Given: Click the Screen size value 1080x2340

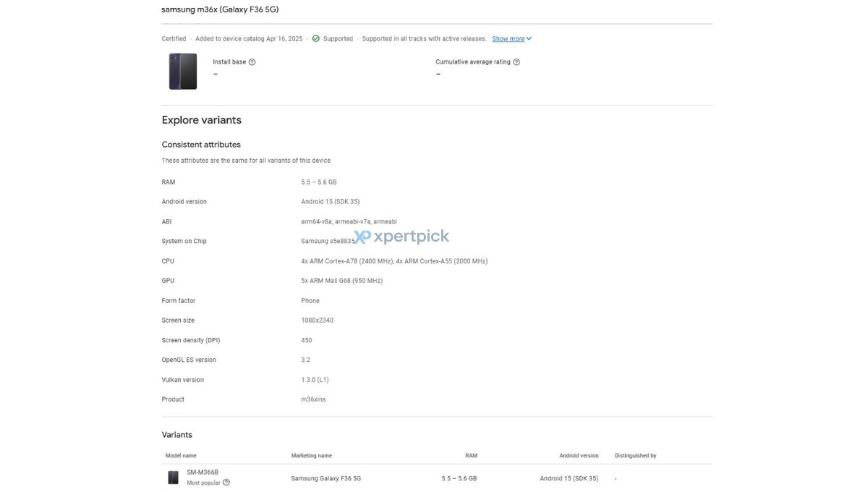Looking at the screenshot, I should click(318, 320).
